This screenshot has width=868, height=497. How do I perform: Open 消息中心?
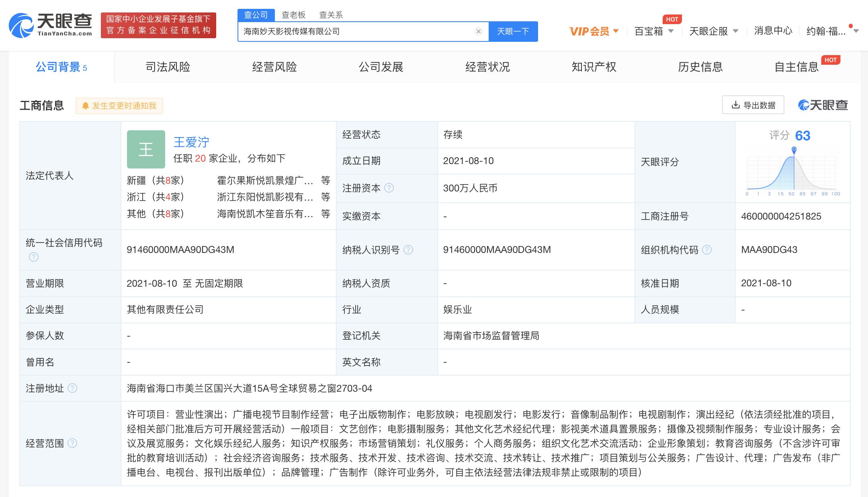[x=773, y=31]
